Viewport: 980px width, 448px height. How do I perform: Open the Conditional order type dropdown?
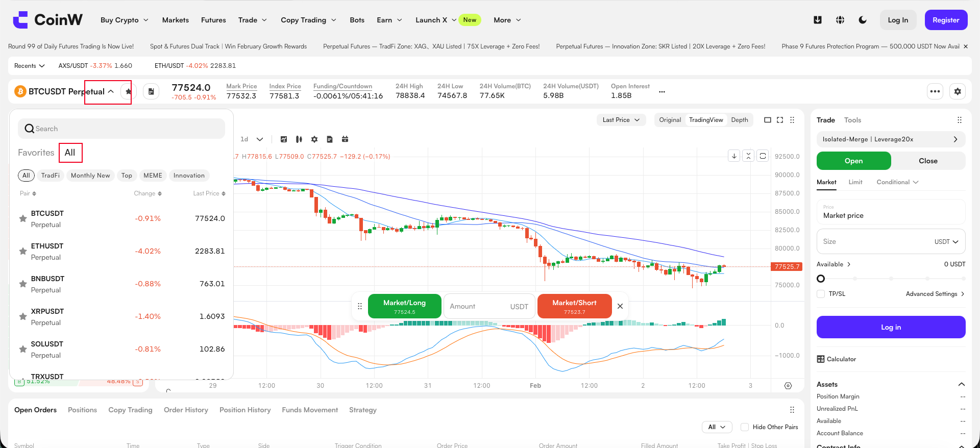coord(898,182)
